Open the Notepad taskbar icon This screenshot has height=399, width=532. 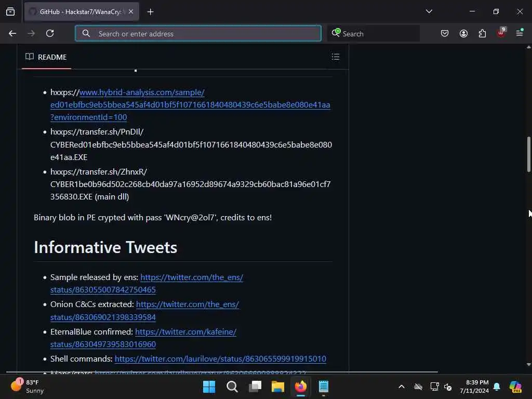click(324, 387)
